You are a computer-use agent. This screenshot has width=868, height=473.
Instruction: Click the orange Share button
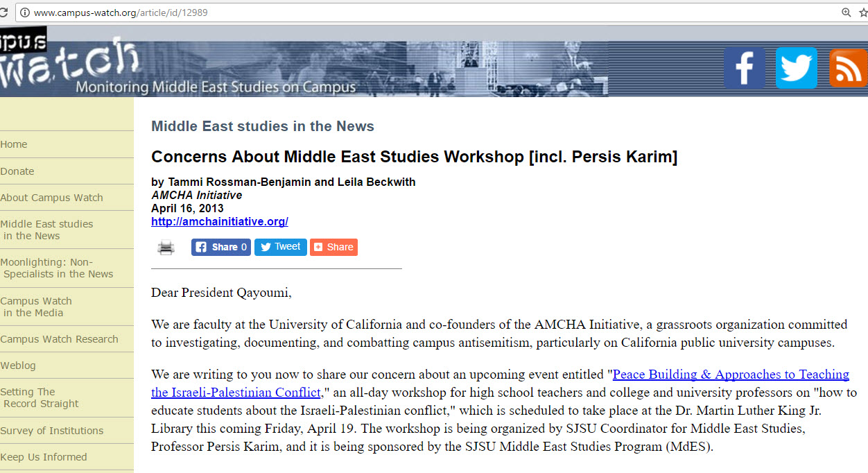333,247
